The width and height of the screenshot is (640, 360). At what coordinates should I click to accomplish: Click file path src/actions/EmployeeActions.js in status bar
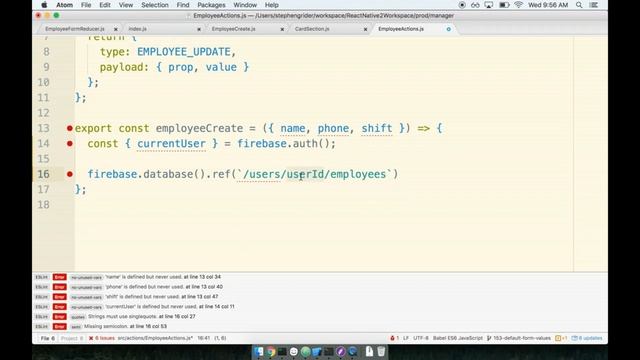pyautogui.click(x=156, y=338)
